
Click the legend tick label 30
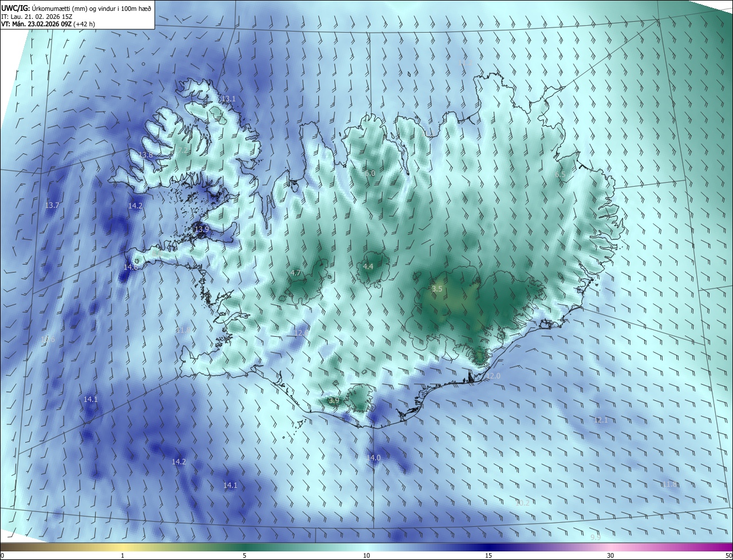point(610,555)
